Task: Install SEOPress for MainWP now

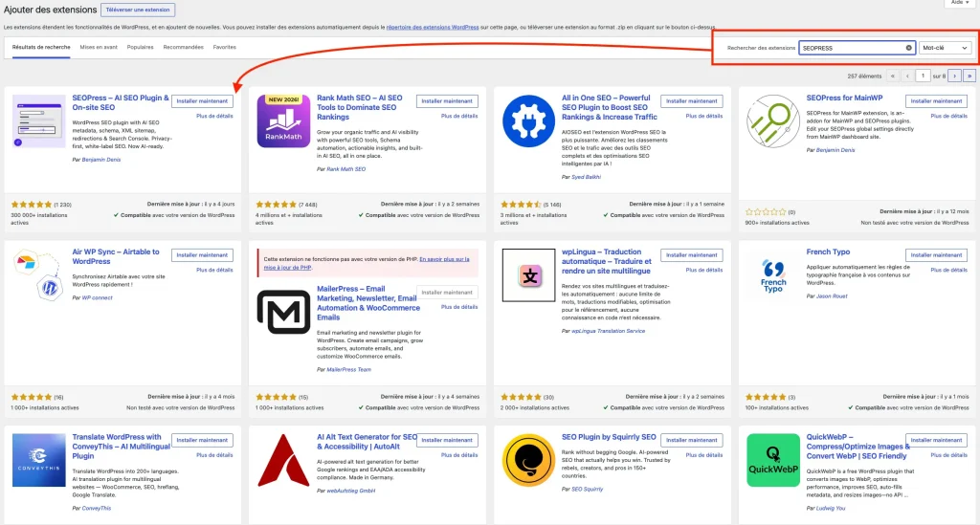Action: (x=936, y=101)
